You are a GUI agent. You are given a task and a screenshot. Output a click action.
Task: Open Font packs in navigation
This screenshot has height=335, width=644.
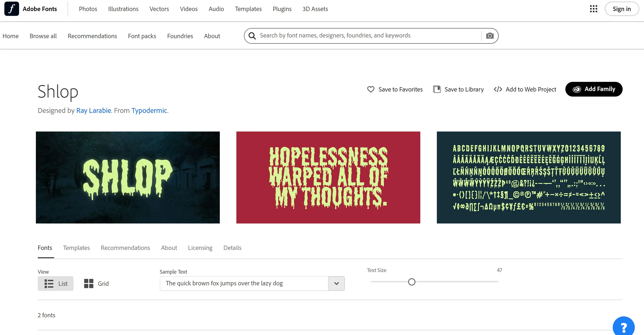pos(142,36)
